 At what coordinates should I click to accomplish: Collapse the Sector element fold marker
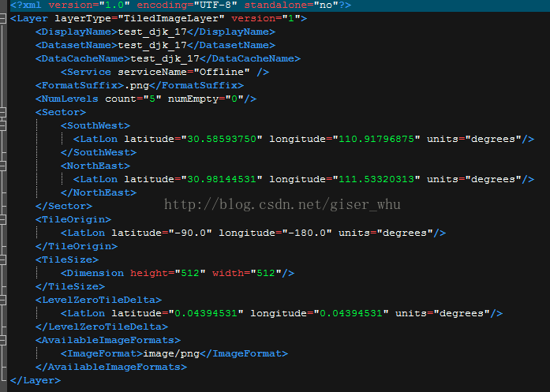2,113
